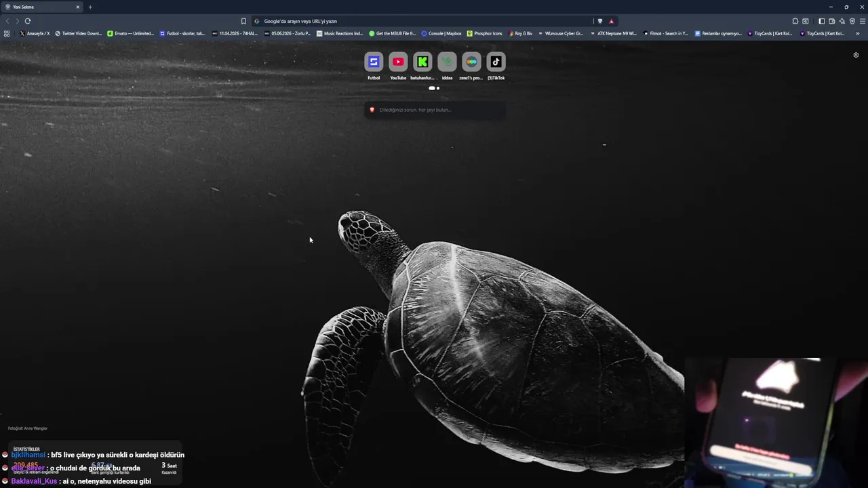Reload the current page
Image resolution: width=868 pixels, height=488 pixels.
28,21
